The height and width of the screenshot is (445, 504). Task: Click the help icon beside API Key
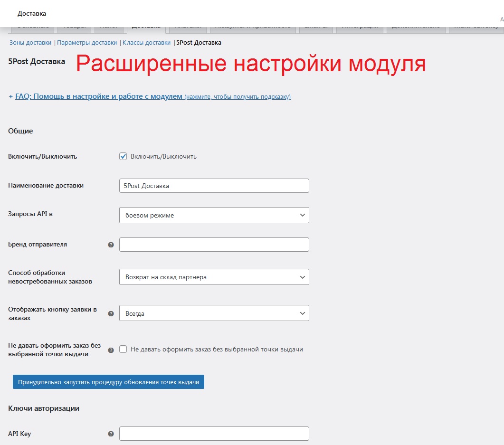[x=111, y=434]
